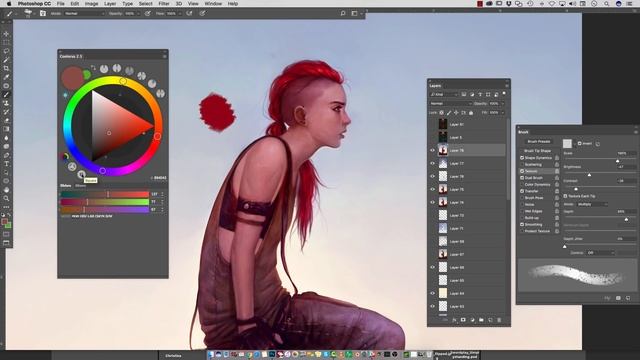This screenshot has width=640, height=360.
Task: Hide Layer 77 visibility eye
Action: click(x=432, y=164)
